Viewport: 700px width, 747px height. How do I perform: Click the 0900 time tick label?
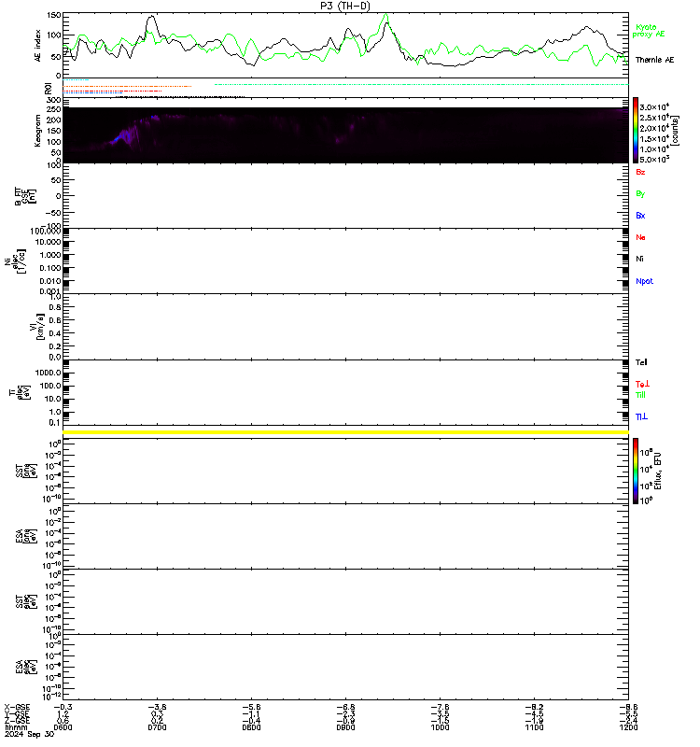coord(345,727)
